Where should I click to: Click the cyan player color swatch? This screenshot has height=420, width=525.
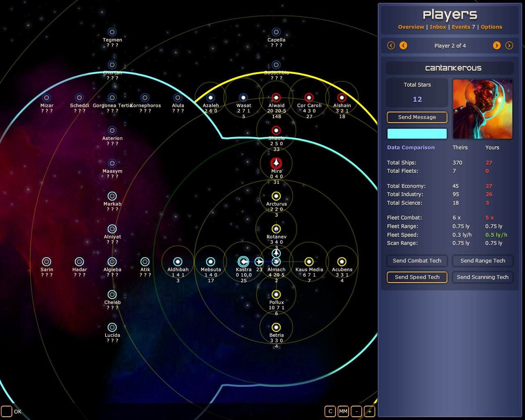pyautogui.click(x=417, y=134)
